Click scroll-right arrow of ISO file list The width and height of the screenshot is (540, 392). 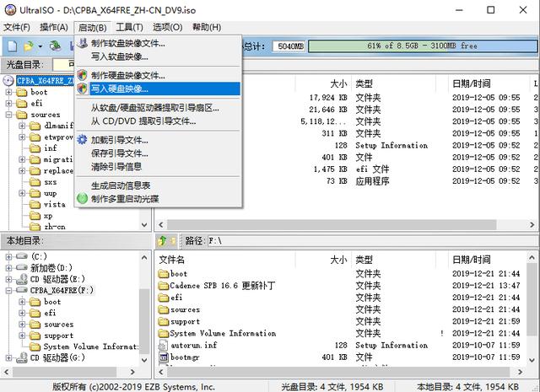(532, 225)
